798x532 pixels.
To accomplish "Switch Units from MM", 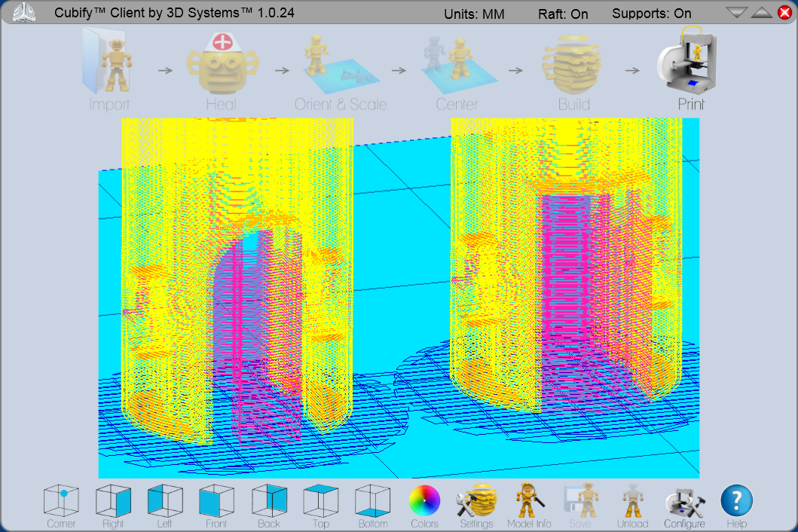I will coord(474,13).
